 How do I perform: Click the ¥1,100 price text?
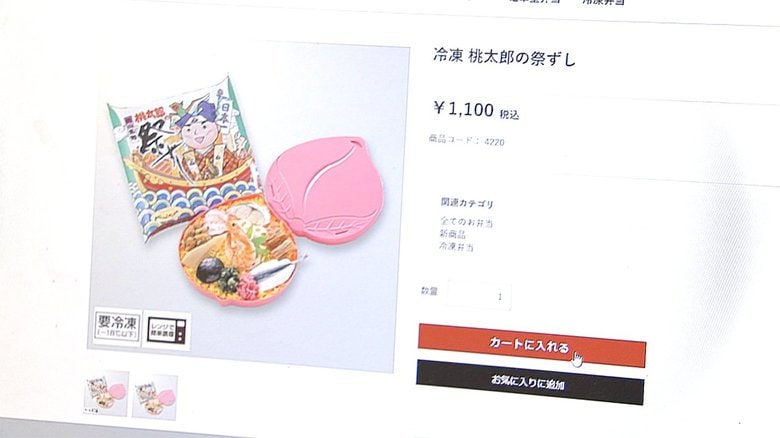(464, 109)
